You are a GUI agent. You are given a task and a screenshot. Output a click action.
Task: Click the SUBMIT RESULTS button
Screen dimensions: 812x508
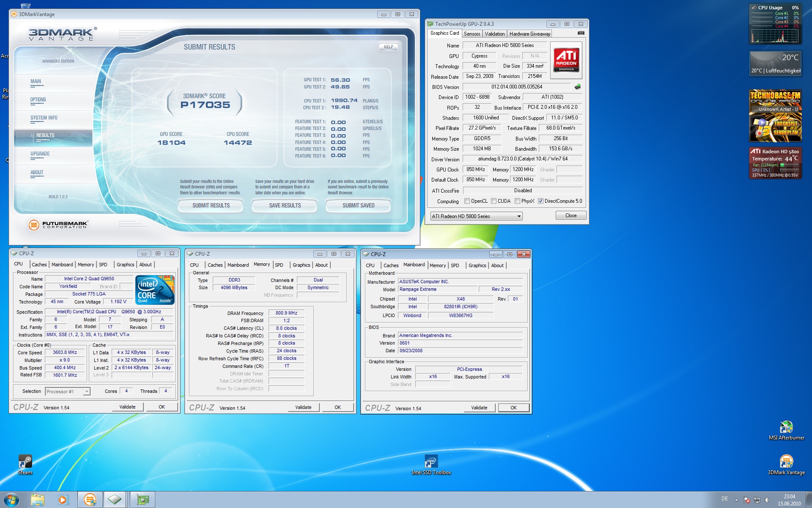tap(211, 206)
